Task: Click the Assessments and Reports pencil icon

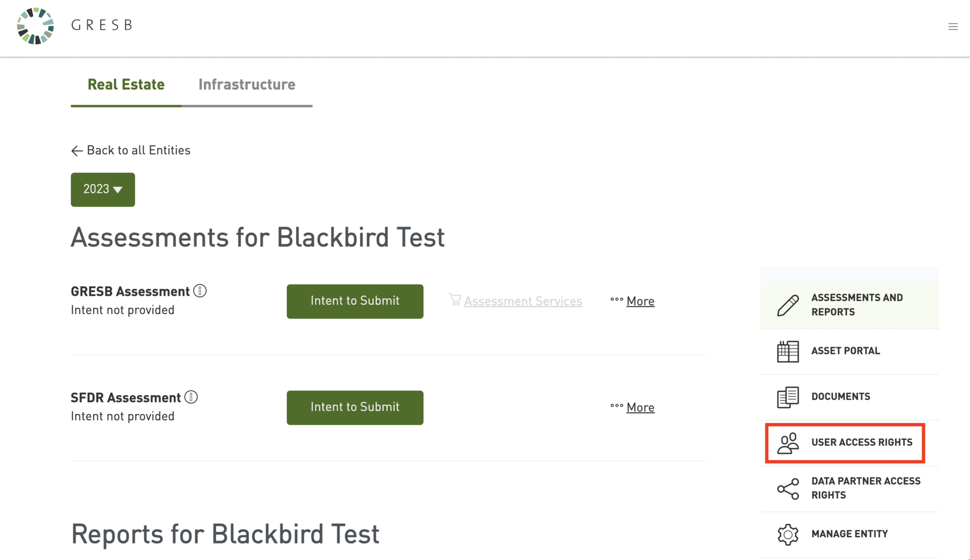Action: point(788,305)
